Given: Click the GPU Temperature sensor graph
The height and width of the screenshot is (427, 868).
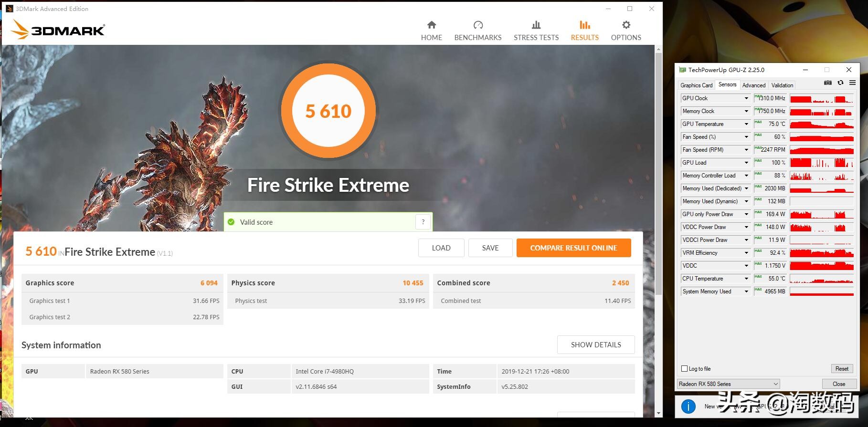Looking at the screenshot, I should tap(822, 124).
